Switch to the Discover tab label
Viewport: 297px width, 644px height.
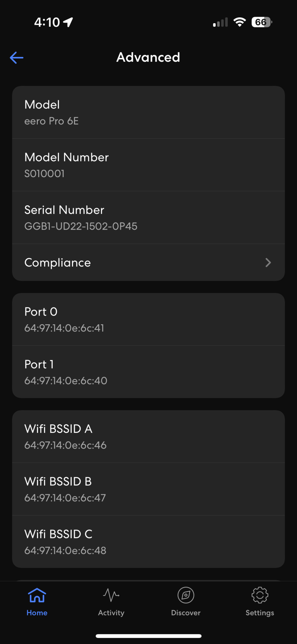(186, 613)
